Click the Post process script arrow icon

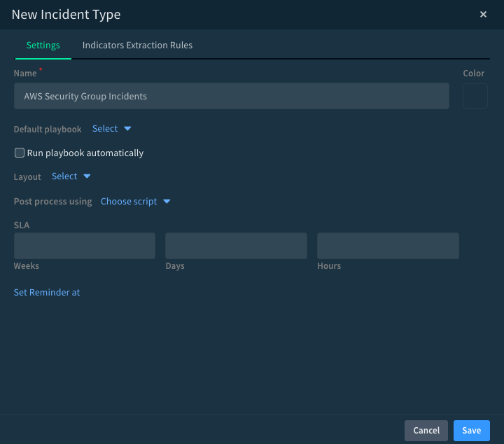[167, 202]
